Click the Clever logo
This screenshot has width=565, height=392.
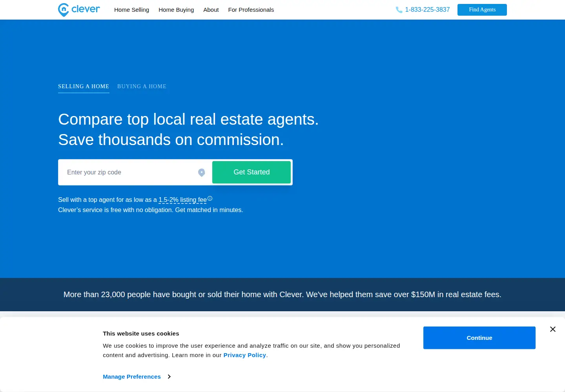79,10
